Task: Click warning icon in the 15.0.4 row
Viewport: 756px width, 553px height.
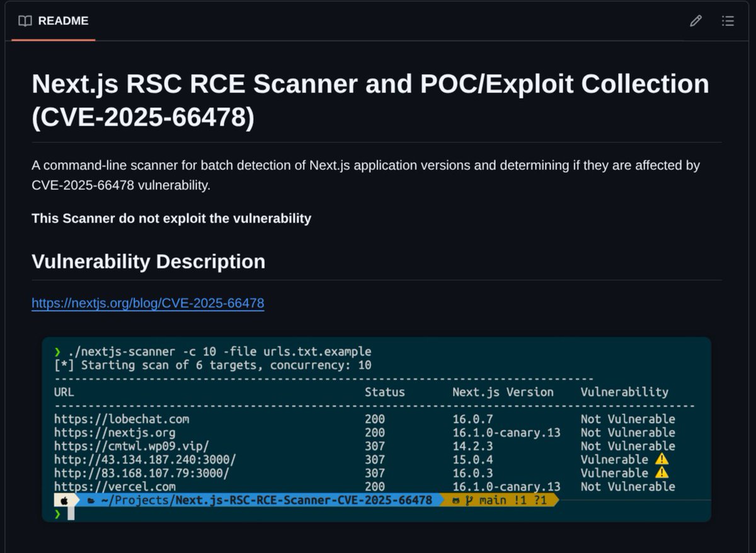Action: pyautogui.click(x=661, y=459)
